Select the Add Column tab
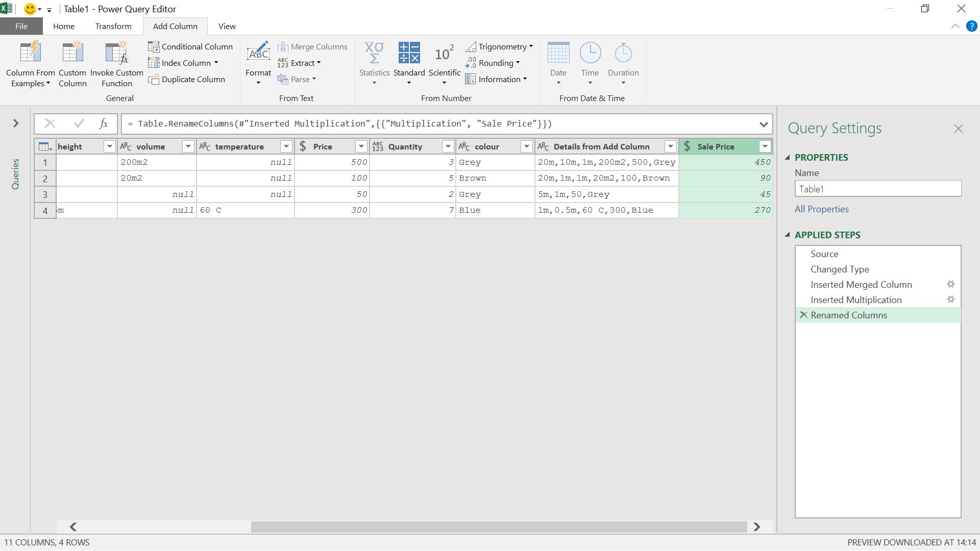 (175, 27)
